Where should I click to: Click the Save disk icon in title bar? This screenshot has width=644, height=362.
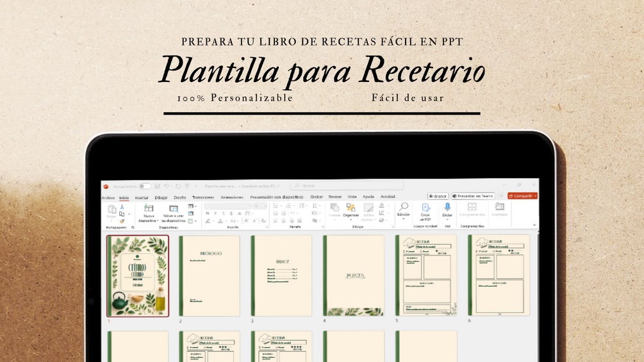[x=157, y=186]
